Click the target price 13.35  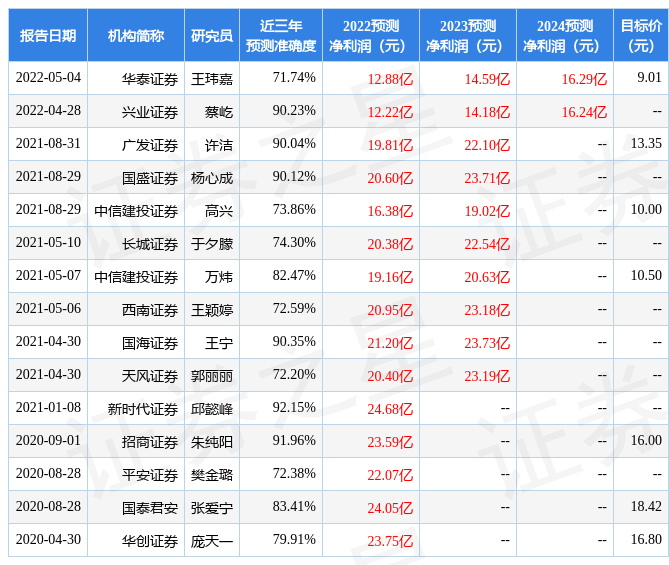[x=646, y=144]
